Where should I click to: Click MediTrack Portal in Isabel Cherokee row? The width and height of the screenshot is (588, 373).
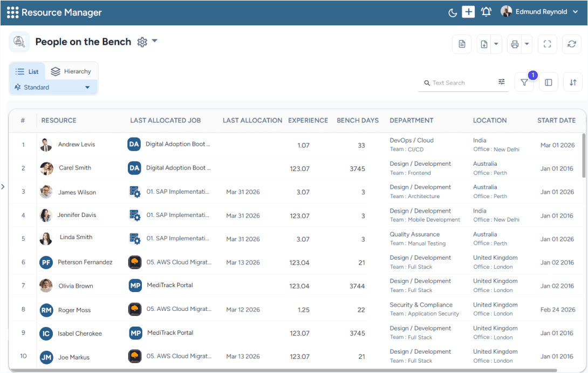[170, 333]
